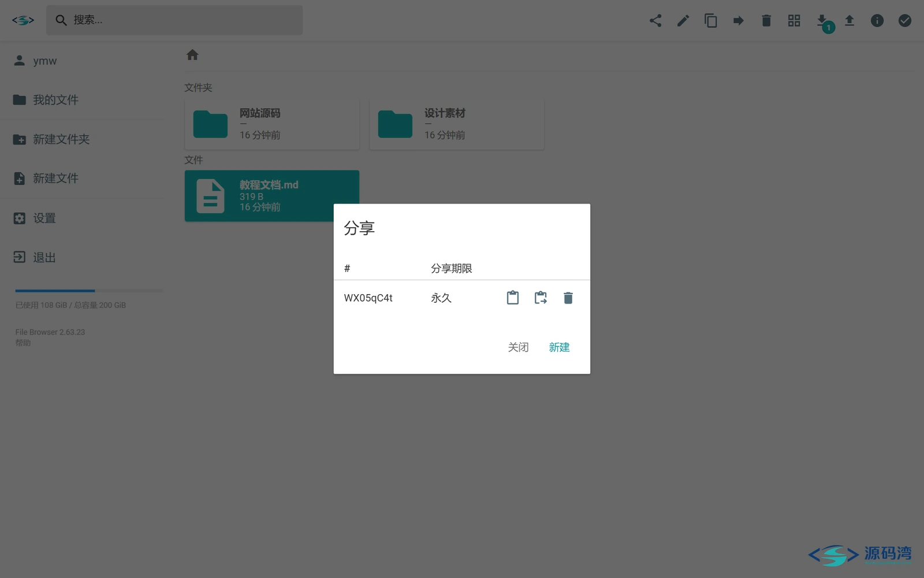Open file info icon
The width and height of the screenshot is (924, 578).
[877, 21]
